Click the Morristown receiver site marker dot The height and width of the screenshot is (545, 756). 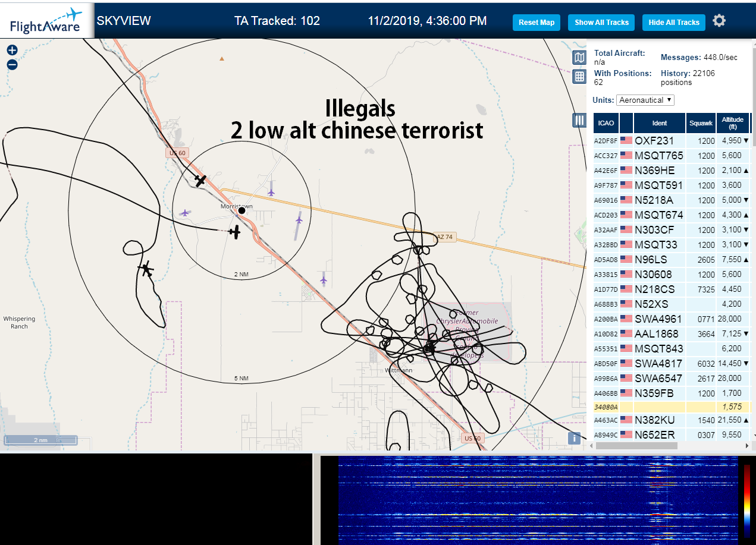(x=241, y=210)
